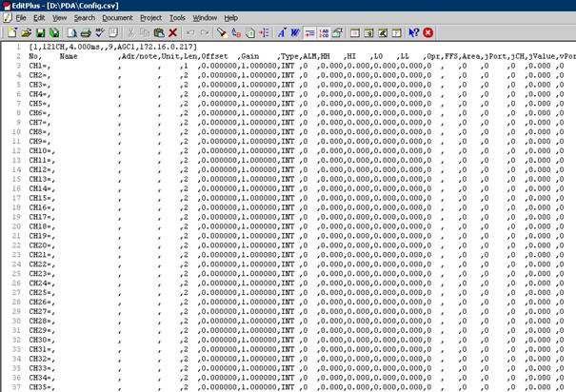Click the Print printer icon
Screen dimensions: 576x392
pyautogui.click(x=85, y=32)
